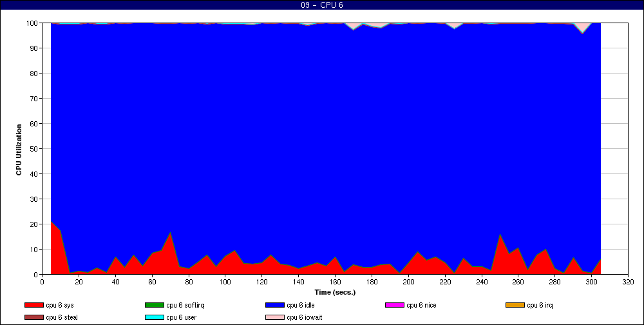The height and width of the screenshot is (325, 644).
Task: Click the orange cpu 6 irq legend swatch
Action: tap(515, 305)
